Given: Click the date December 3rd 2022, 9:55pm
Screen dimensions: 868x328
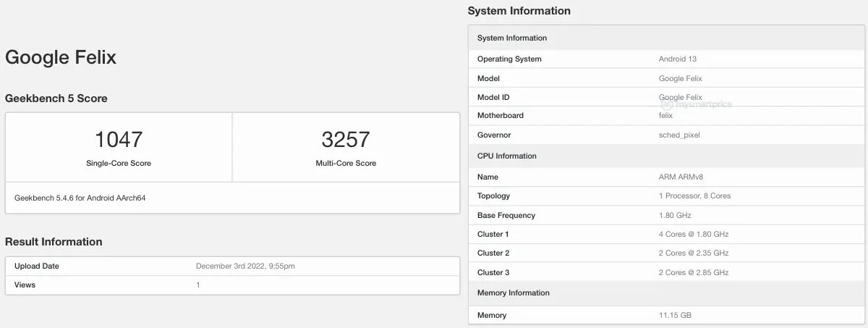Looking at the screenshot, I should (245, 266).
